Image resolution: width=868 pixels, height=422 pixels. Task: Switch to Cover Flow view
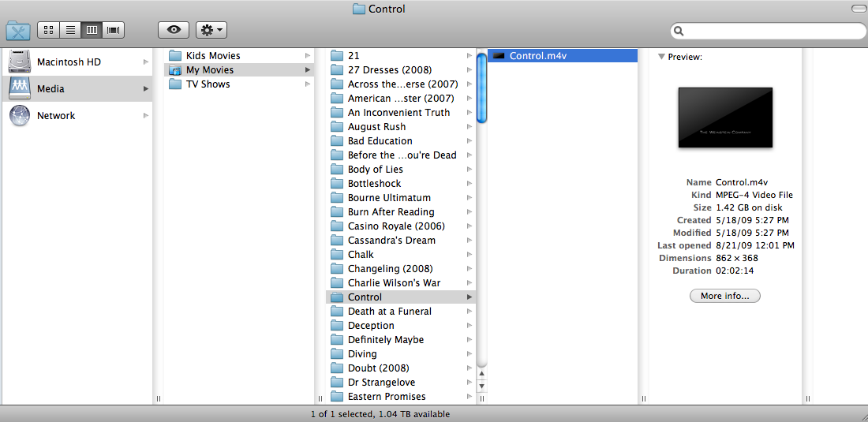click(x=114, y=30)
